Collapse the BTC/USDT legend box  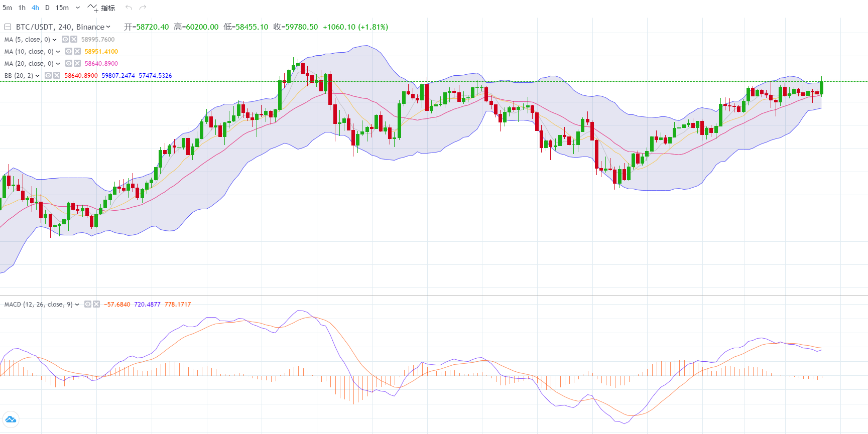click(x=8, y=27)
